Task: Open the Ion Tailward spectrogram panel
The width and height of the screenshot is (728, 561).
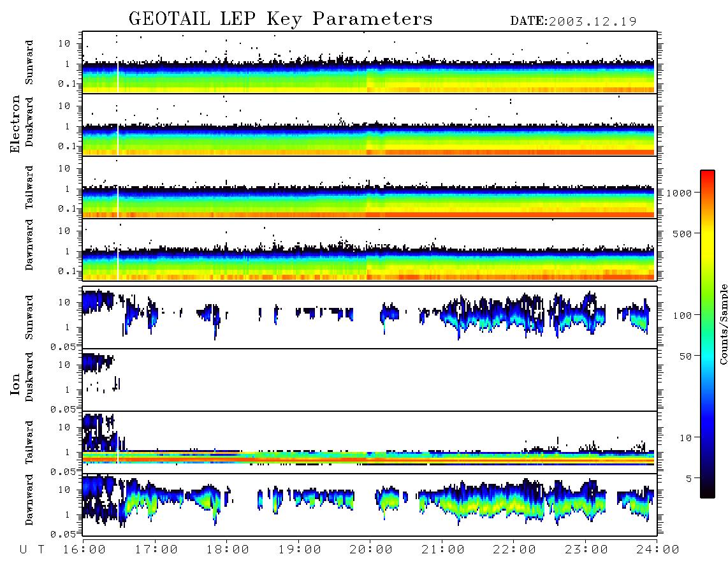Action: pos(370,442)
